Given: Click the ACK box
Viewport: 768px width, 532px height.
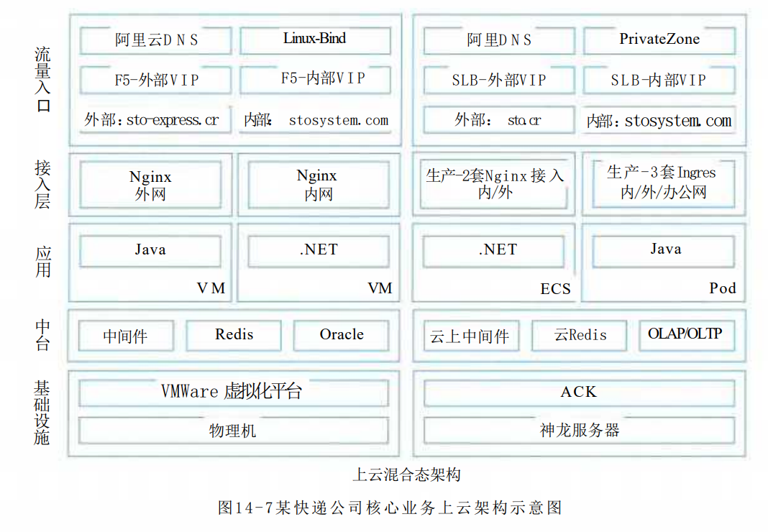Looking at the screenshot, I should [580, 393].
